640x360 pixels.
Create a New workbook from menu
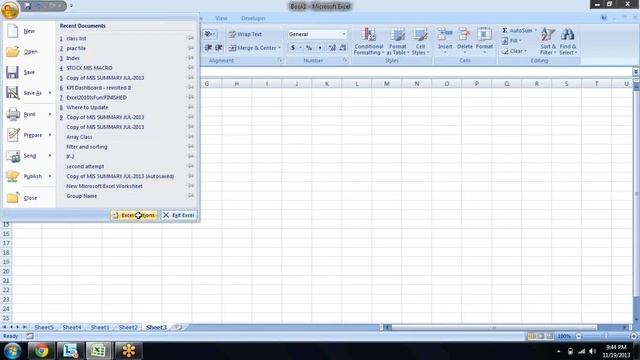click(29, 31)
